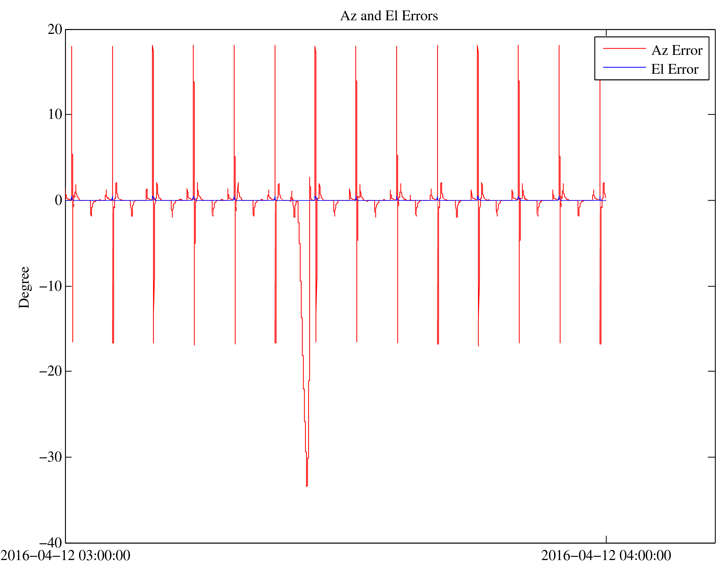Viewport: 725px width, 588px height.
Task: Click the '2016-04-12 03:00:00' x-axis label
Action: [x=65, y=556]
